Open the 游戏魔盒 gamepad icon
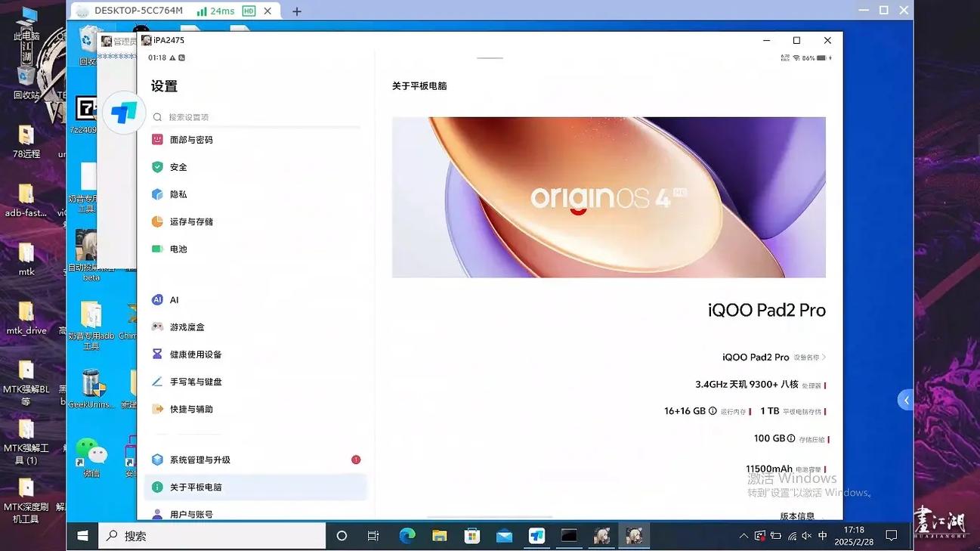Image resolution: width=980 pixels, height=551 pixels. [x=157, y=327]
